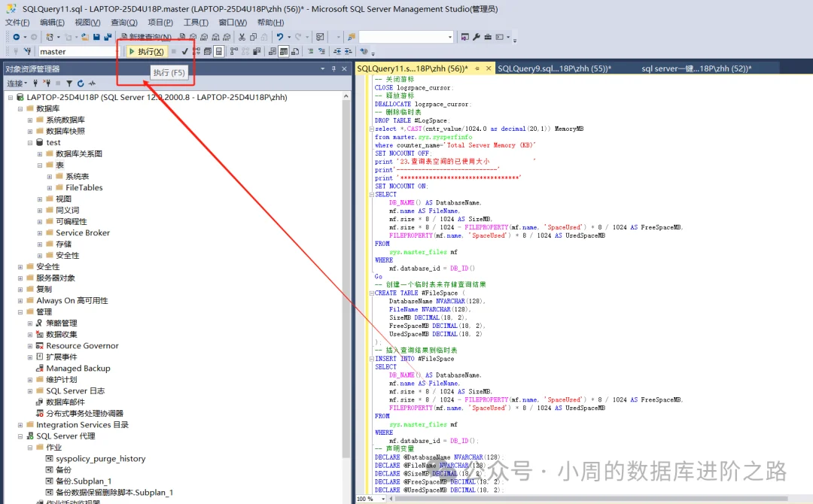This screenshot has width=813, height=504.
Task: Open the zoom 100 % dropdown
Action: click(383, 499)
